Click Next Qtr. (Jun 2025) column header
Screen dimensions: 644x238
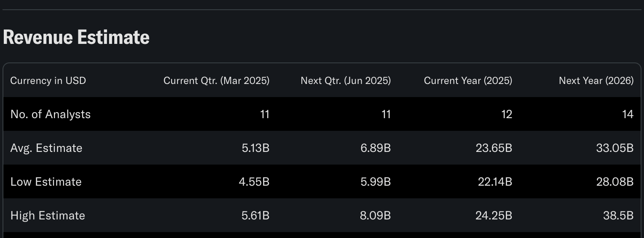point(346,81)
